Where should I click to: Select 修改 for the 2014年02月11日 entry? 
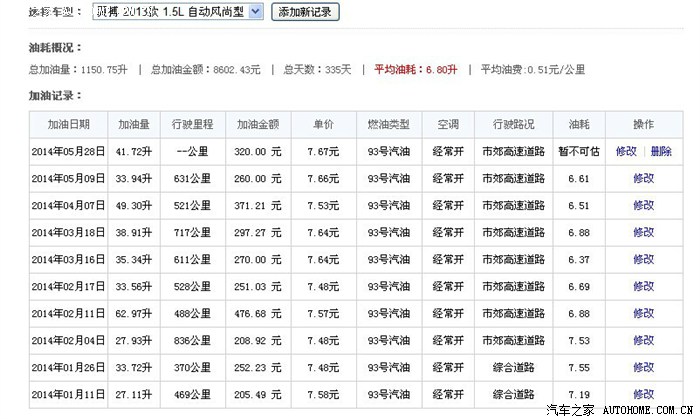click(x=643, y=313)
